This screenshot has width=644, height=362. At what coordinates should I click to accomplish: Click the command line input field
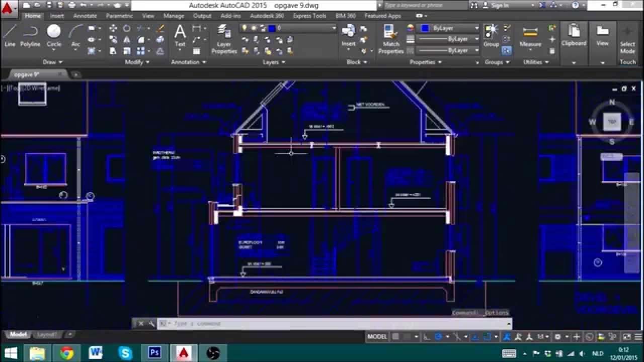[x=335, y=323]
